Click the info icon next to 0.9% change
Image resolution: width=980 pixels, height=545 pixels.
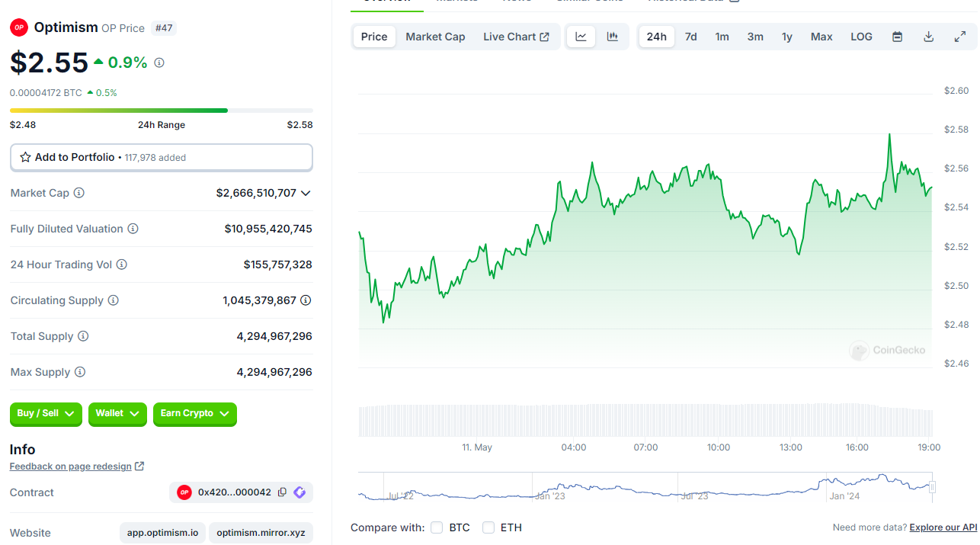point(159,63)
